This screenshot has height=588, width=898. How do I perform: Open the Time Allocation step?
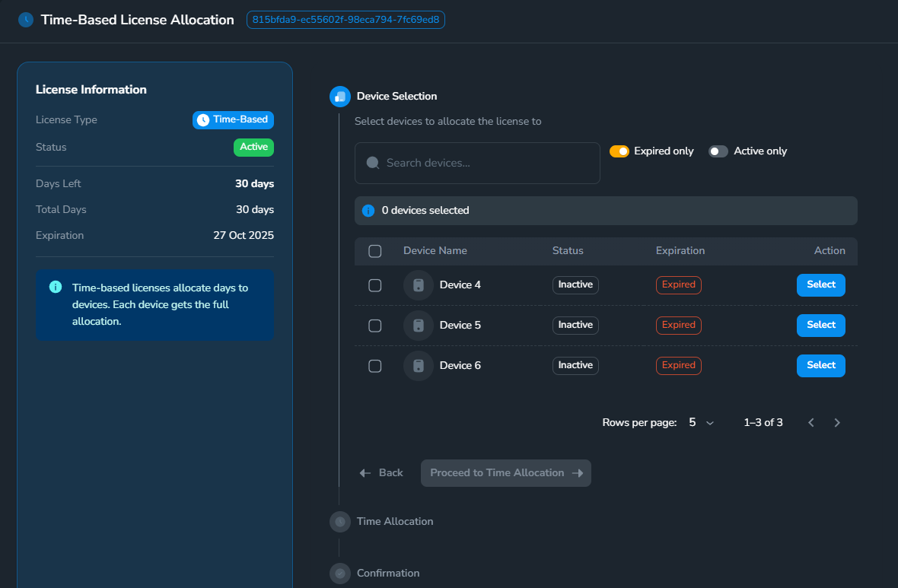click(395, 522)
